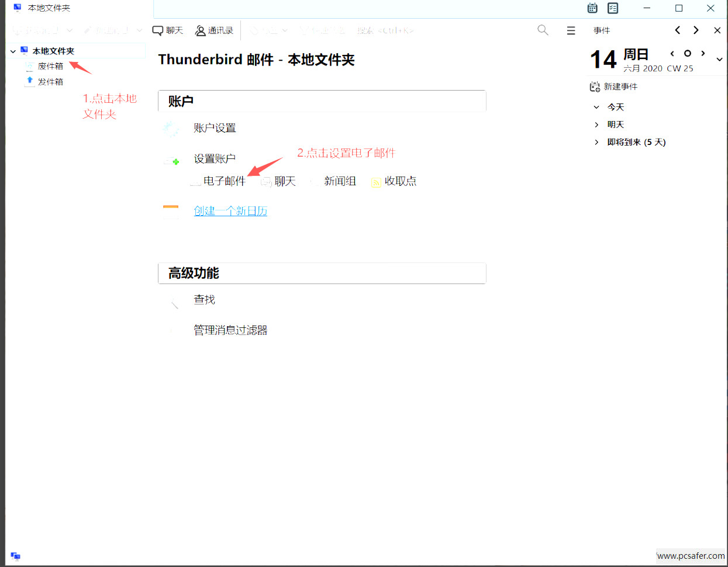Start setting up a 新闻组 account
Viewport: 728px width, 567px height.
[x=339, y=181]
